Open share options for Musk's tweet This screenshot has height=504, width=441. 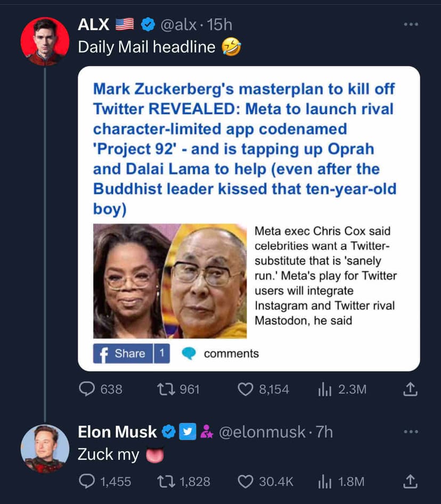pos(410,481)
